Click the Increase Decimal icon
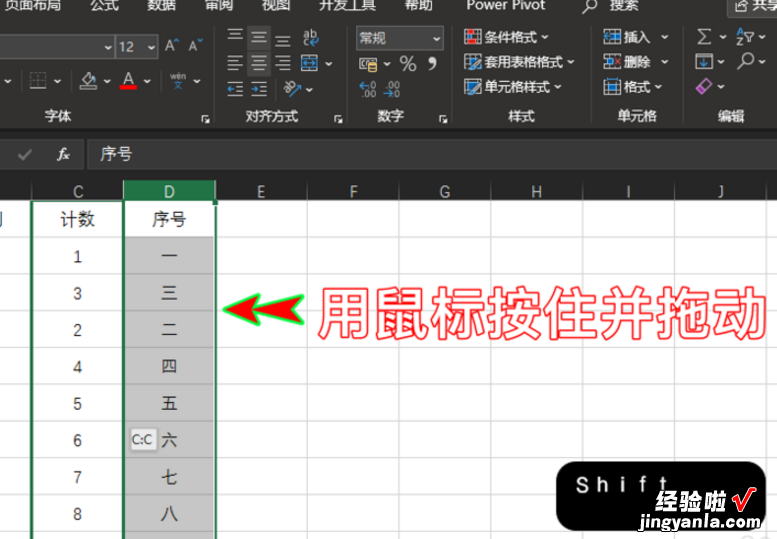 click(x=368, y=90)
